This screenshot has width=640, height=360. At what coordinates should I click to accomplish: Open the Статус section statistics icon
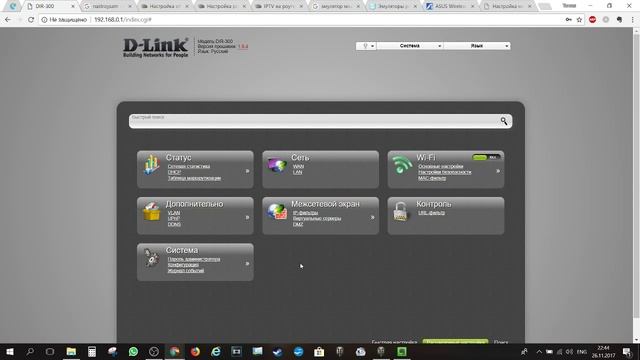(152, 164)
